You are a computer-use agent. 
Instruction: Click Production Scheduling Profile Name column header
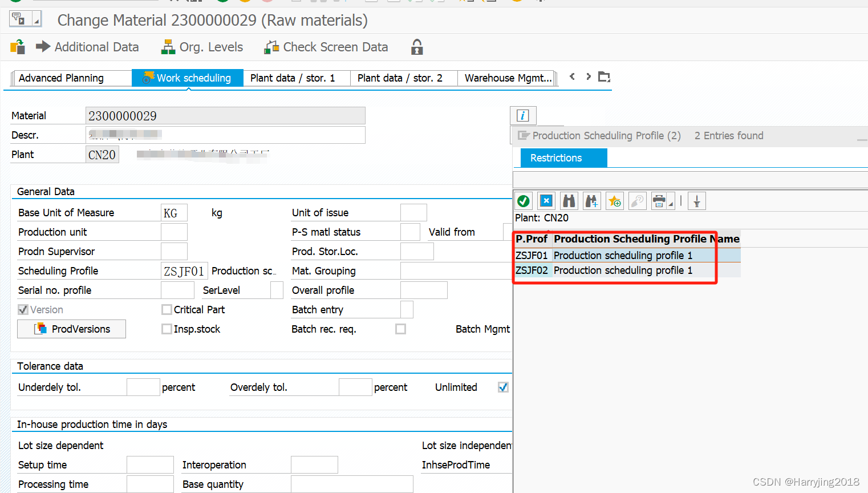click(646, 239)
